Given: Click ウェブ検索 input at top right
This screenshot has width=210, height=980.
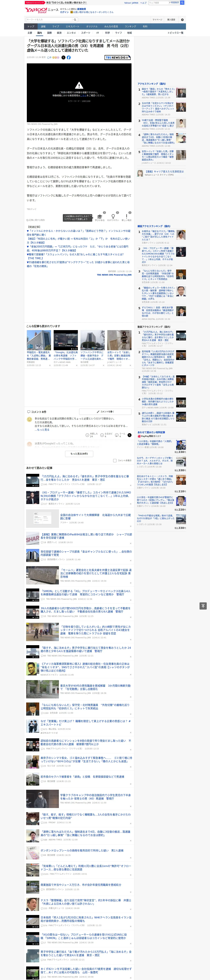Looking at the screenshot, I should click(x=158, y=3).
